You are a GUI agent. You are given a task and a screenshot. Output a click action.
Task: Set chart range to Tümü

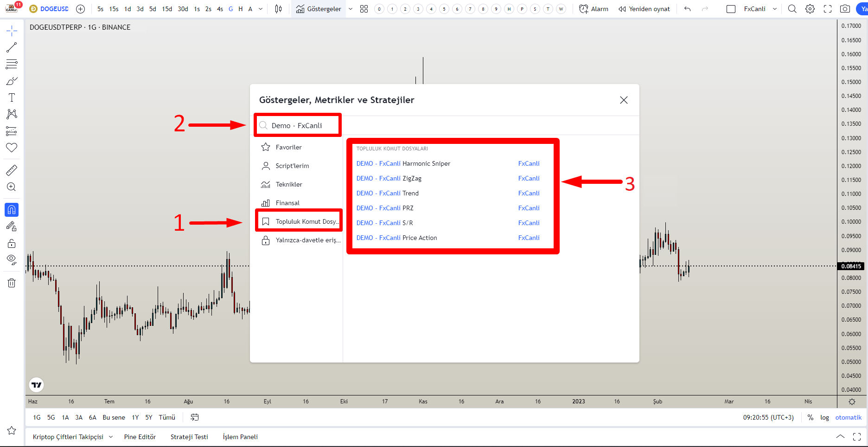(x=167, y=417)
